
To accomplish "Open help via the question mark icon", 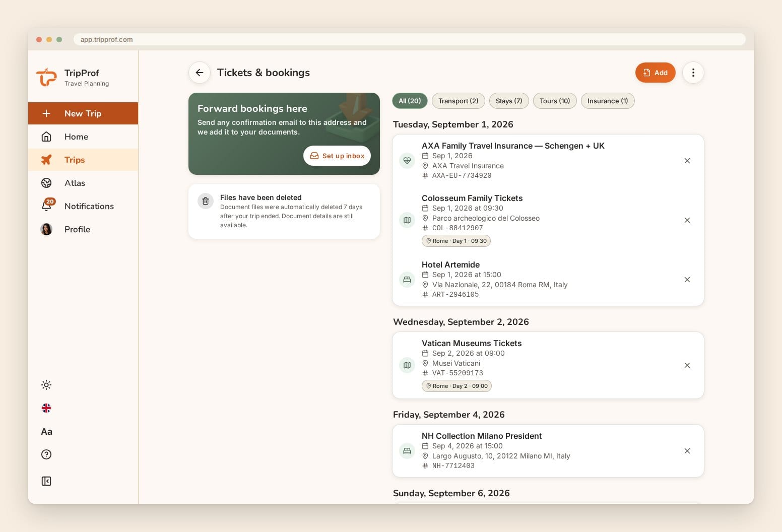I will [46, 454].
